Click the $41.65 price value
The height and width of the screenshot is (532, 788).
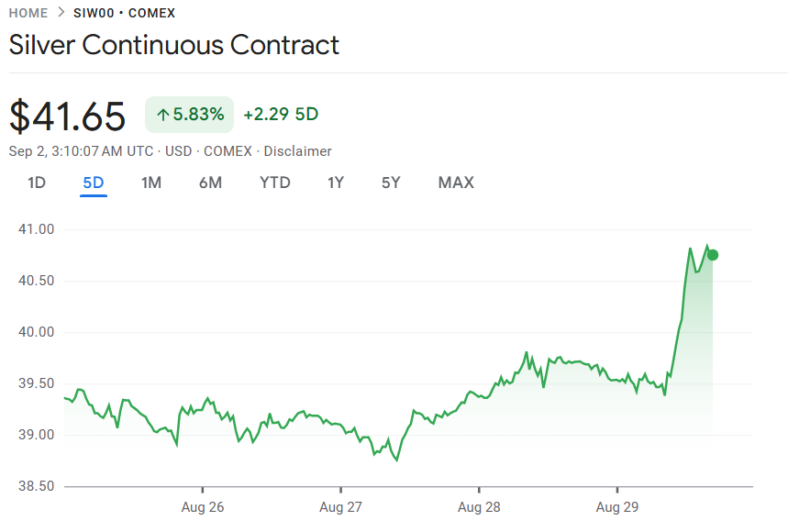(x=67, y=116)
